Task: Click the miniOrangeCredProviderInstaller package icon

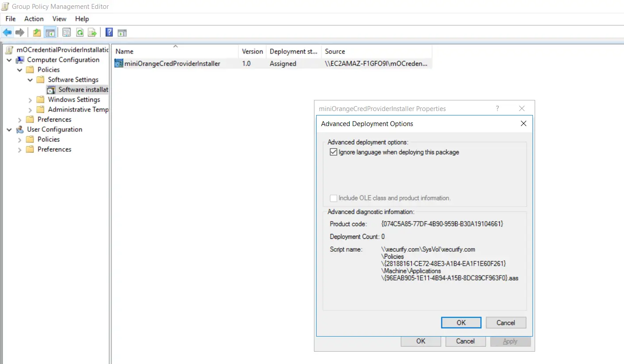Action: point(119,63)
